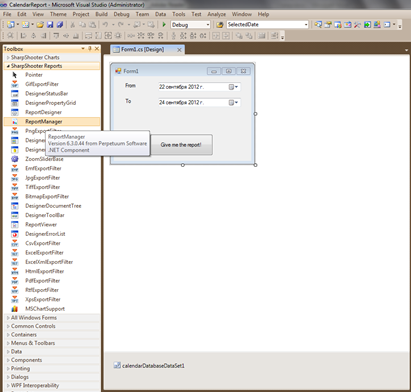Open the Toolbox wrench icon in toolbar
Image resolution: width=411 pixels, height=392 pixels.
357,24
